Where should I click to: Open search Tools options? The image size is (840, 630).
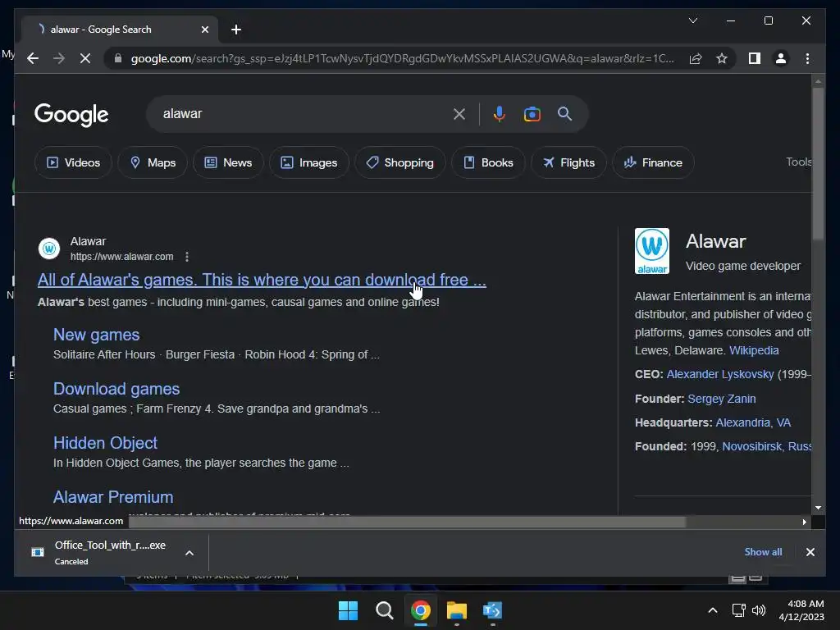[799, 162]
